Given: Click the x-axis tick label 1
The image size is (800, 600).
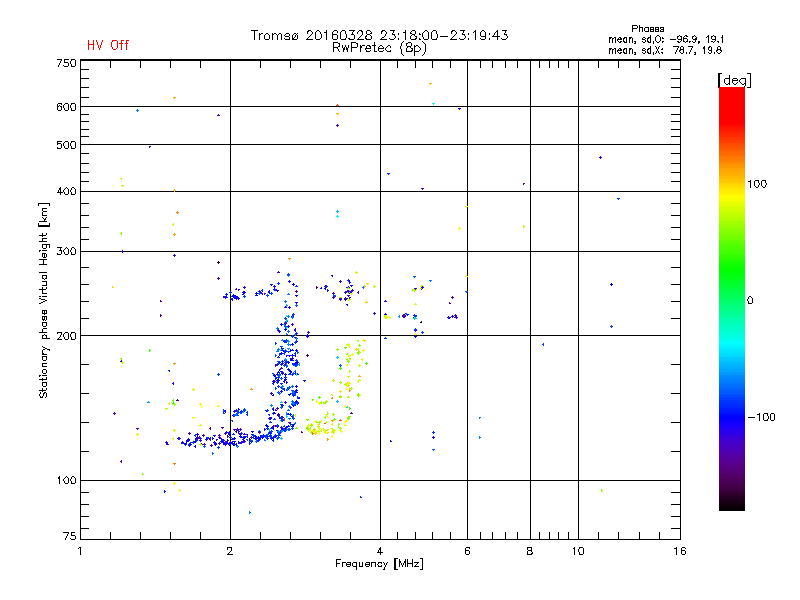Looking at the screenshot, I should 80,551.
